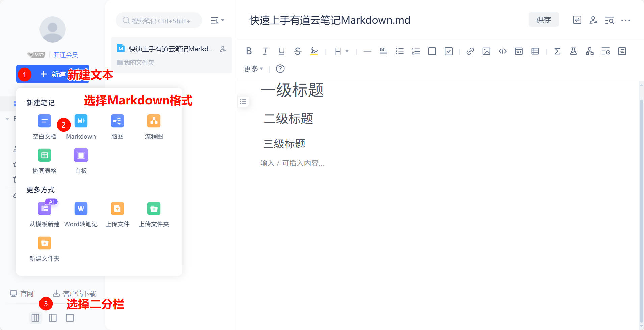Open the sort options dropdown
This screenshot has width=644, height=330.
click(x=217, y=21)
